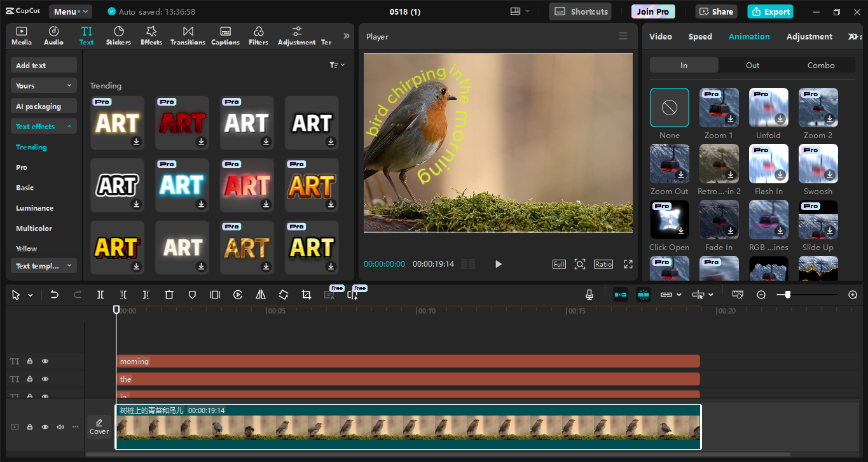Lock the bottom video track
Viewport: 868px width, 462px height.
coord(29,427)
